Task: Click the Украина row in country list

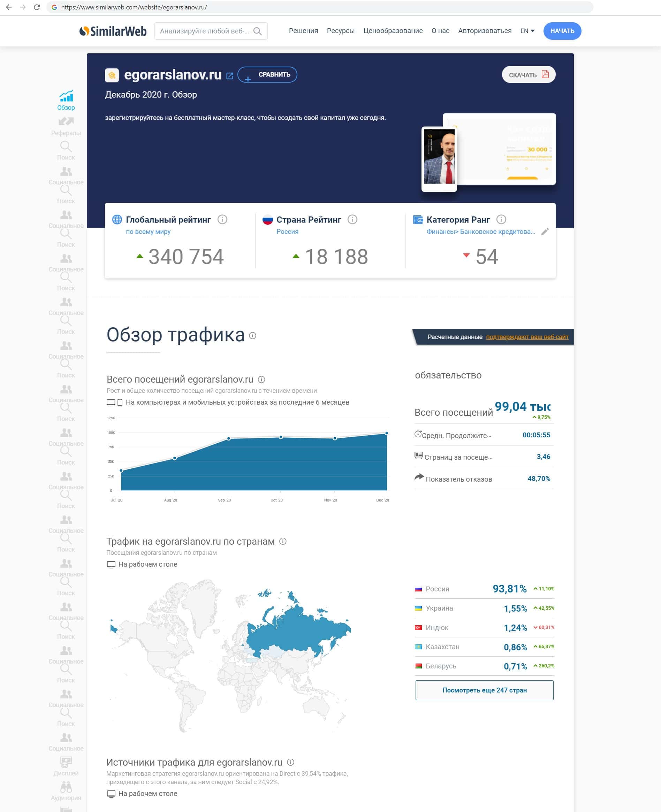Action: tap(484, 608)
